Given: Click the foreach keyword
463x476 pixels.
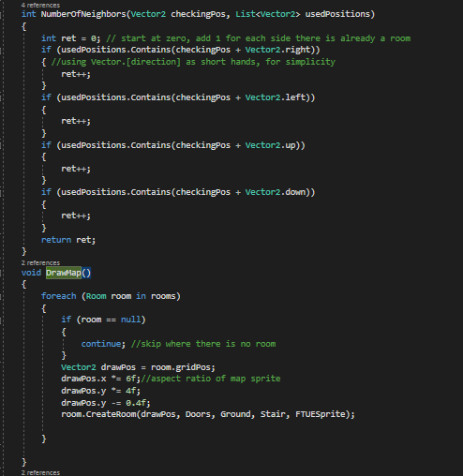Looking at the screenshot, I should tap(59, 296).
